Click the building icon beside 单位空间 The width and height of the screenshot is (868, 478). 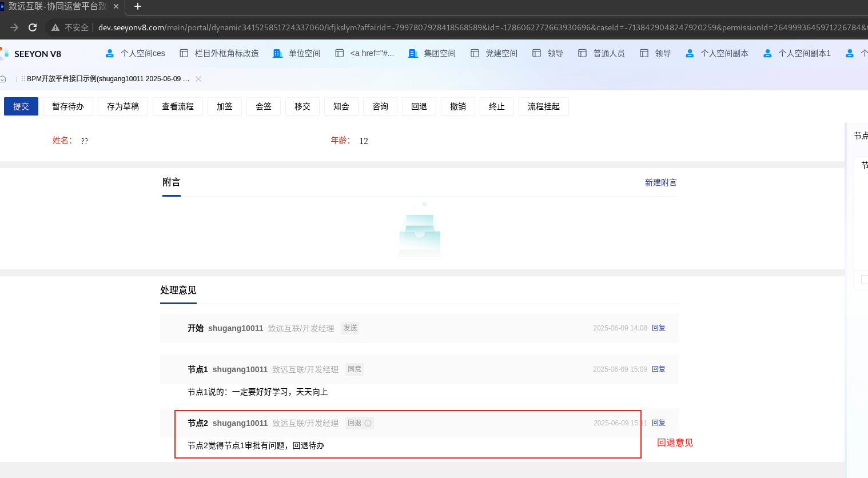278,53
